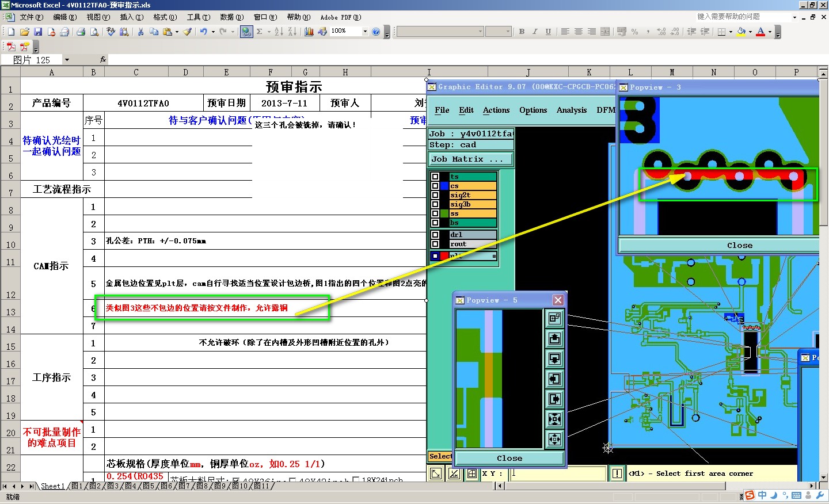Click the New workbook icon
The image size is (829, 504).
tap(11, 32)
